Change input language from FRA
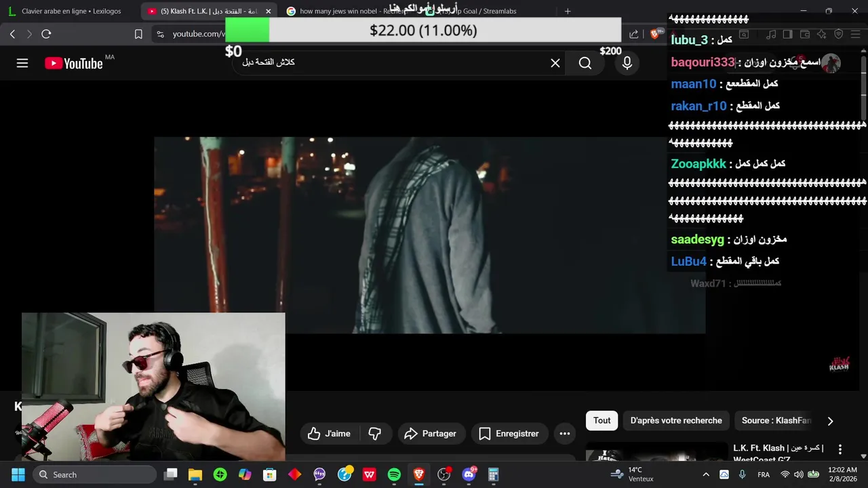Image resolution: width=868 pixels, height=488 pixels. point(764,474)
